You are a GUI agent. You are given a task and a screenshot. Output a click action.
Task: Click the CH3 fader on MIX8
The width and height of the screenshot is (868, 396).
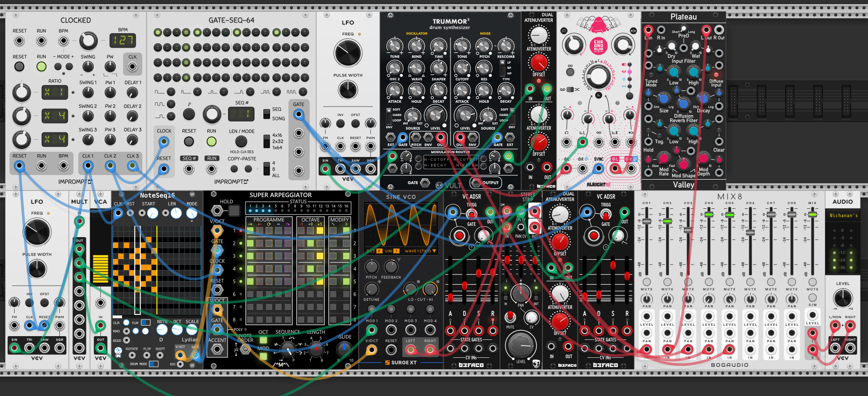(x=688, y=230)
